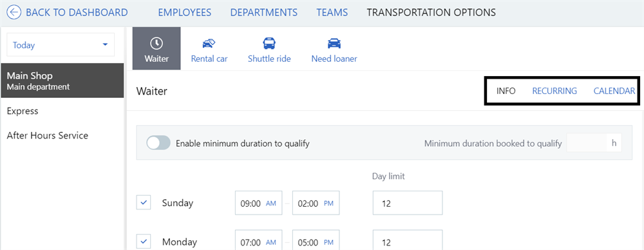Uncheck the Sunday checkbox
Screen dimensions: 644x250
(x=144, y=202)
